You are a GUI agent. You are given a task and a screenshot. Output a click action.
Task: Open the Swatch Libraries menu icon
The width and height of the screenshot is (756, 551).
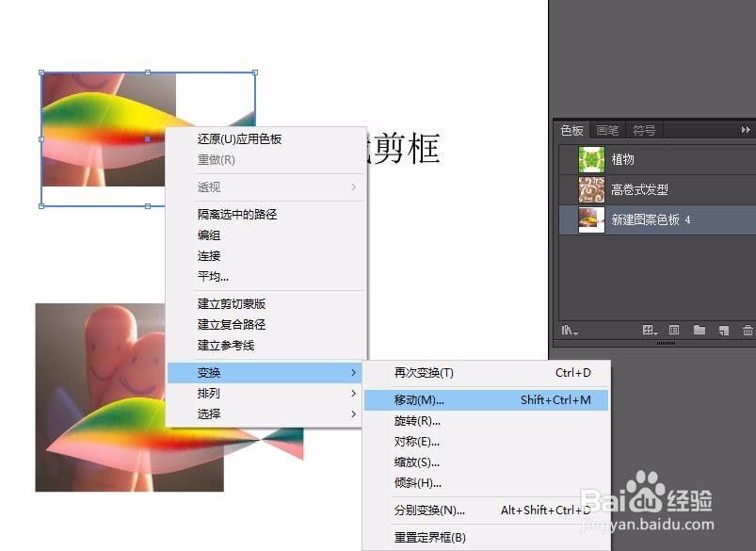[x=569, y=331]
